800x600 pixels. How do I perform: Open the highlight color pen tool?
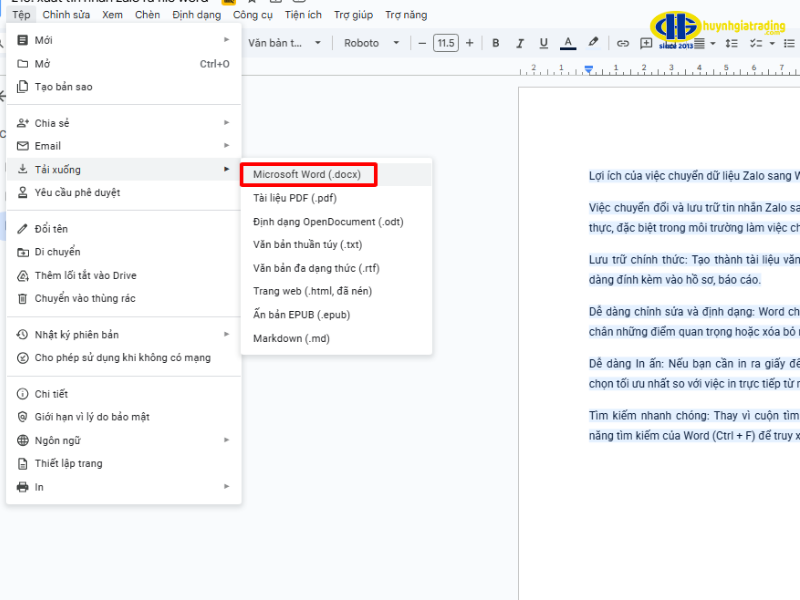click(593, 43)
